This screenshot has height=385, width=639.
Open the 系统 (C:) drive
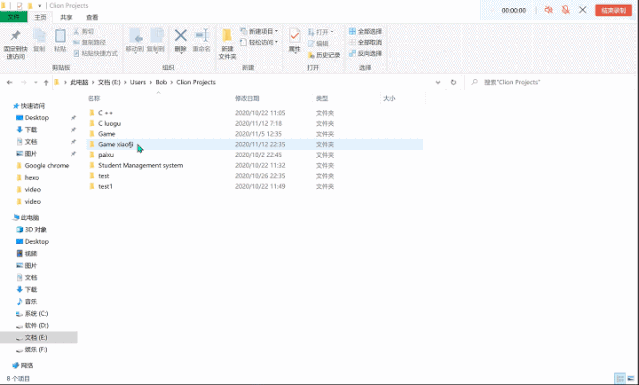pos(36,314)
